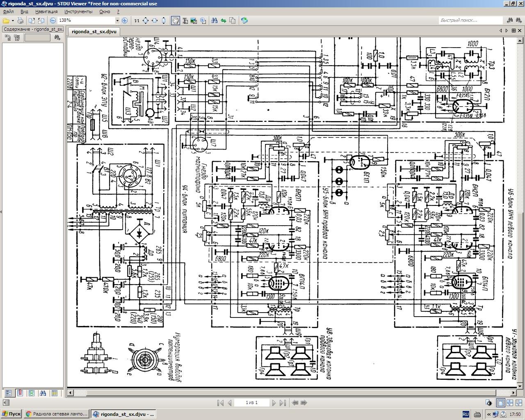Activate the Hand pan tool

click(x=175, y=21)
